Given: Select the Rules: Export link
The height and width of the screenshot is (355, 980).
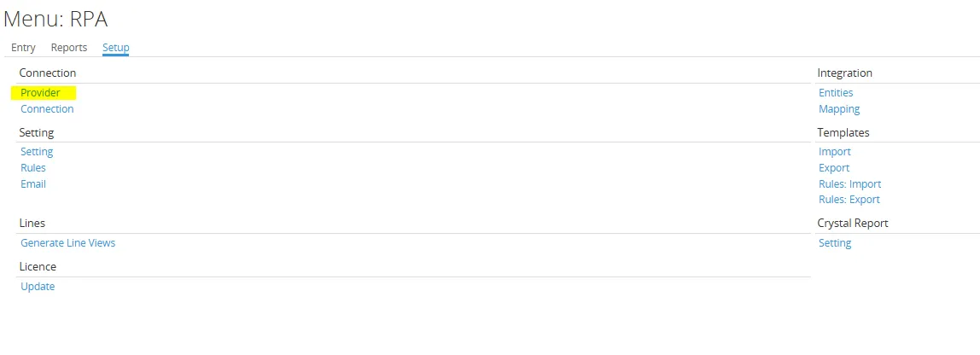Looking at the screenshot, I should 849,200.
